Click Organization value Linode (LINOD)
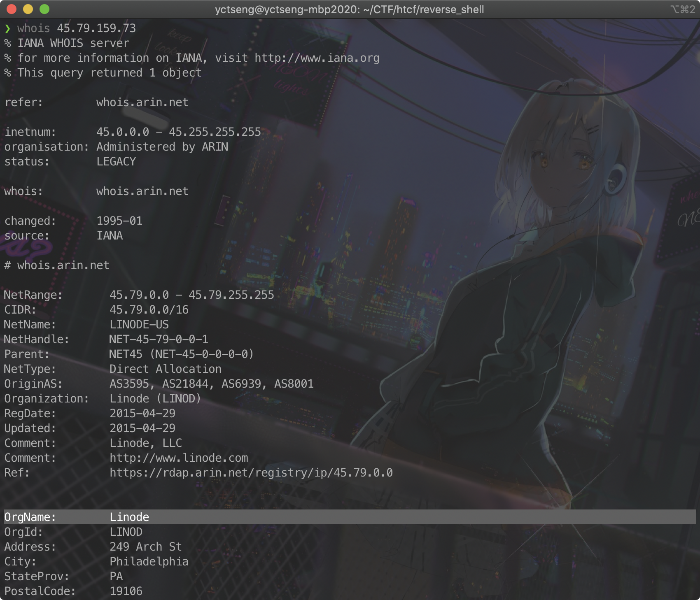Screen dimensions: 700x600 [155, 399]
